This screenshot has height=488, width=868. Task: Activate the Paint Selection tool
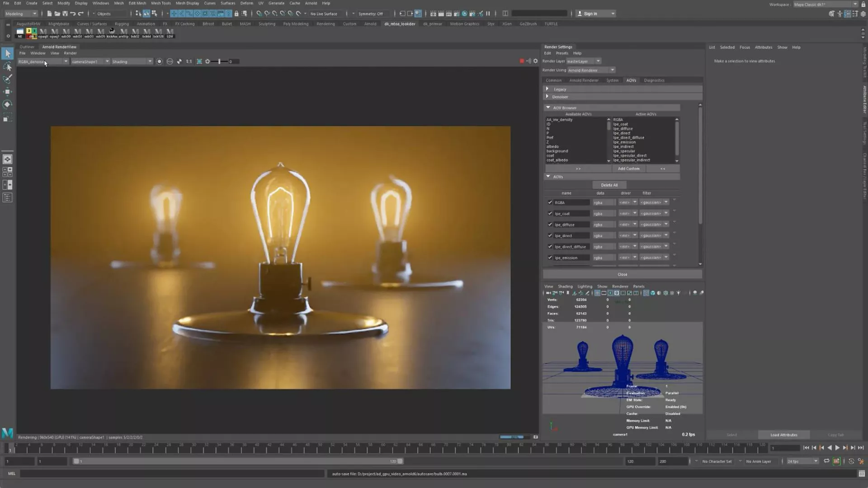coord(7,79)
